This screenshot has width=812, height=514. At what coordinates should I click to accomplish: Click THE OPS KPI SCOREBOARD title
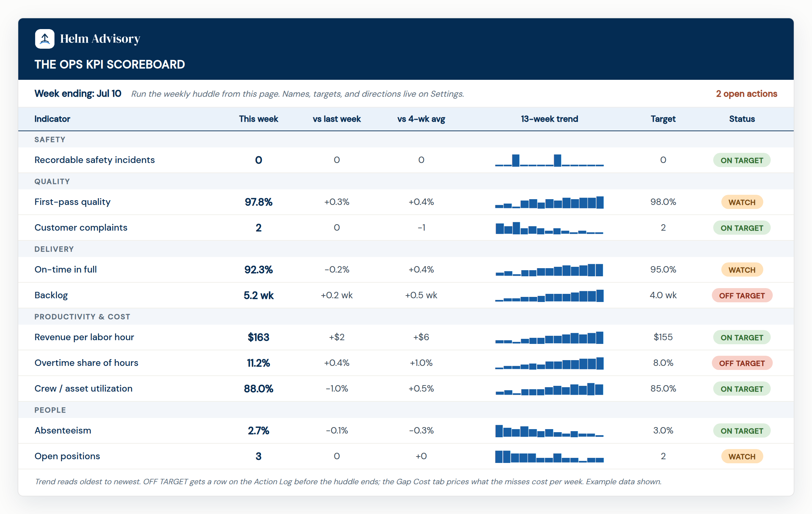tap(110, 64)
